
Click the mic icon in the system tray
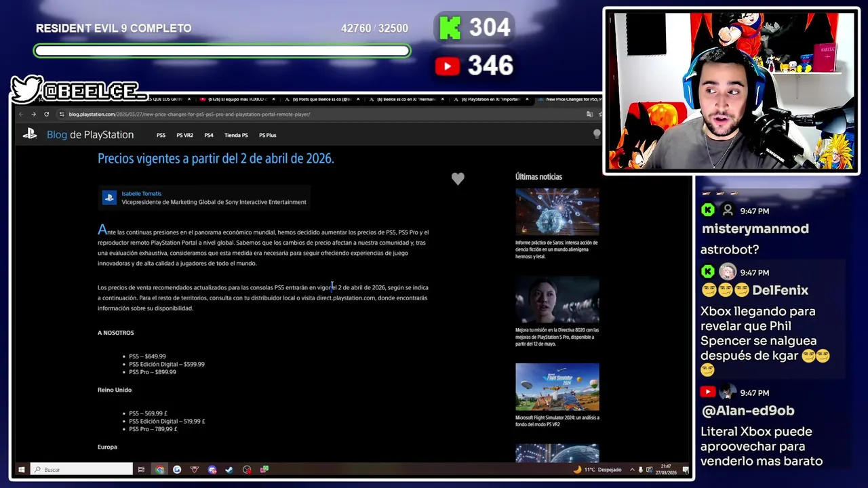point(641,469)
